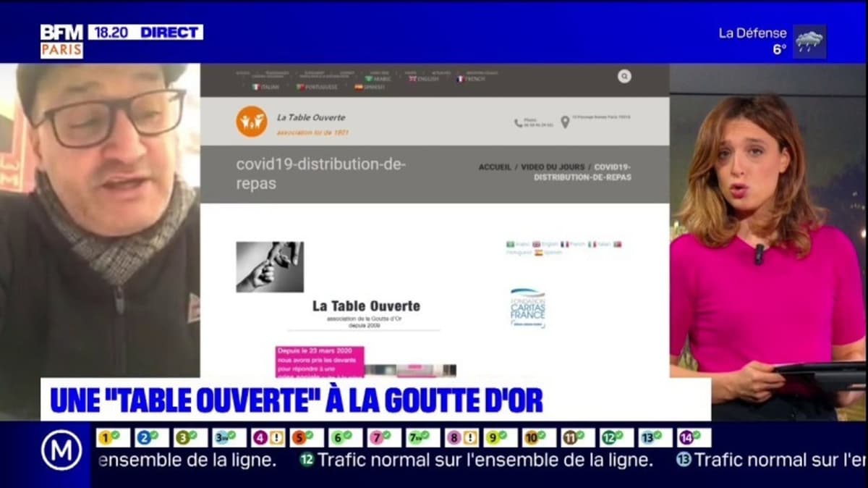Switch site language to Arabic in header
Viewport: 868px width, 488px height.
click(x=378, y=78)
